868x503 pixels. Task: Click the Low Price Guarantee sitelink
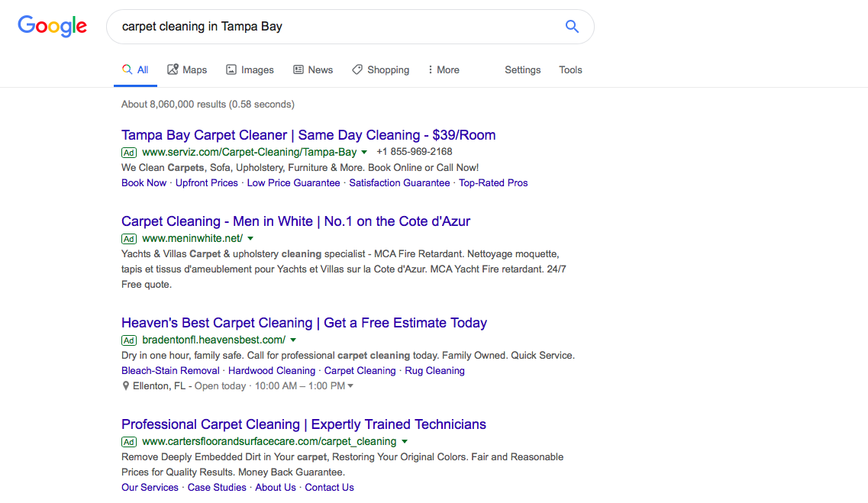293,182
